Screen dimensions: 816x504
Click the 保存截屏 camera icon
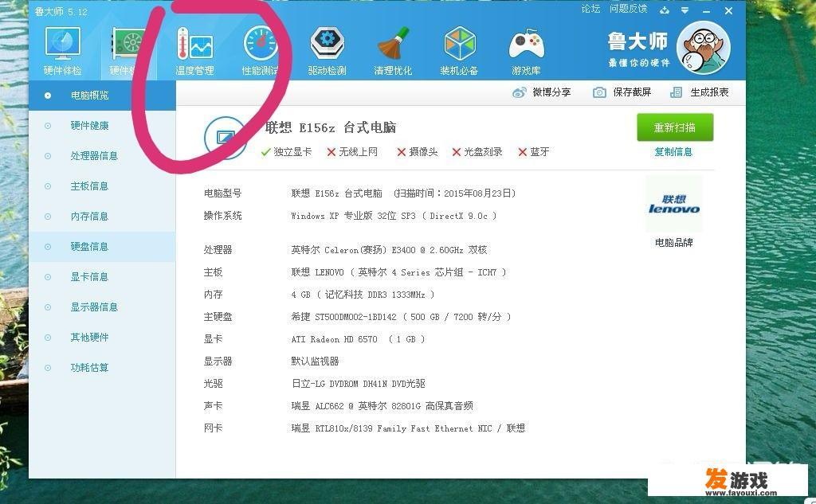click(x=599, y=92)
